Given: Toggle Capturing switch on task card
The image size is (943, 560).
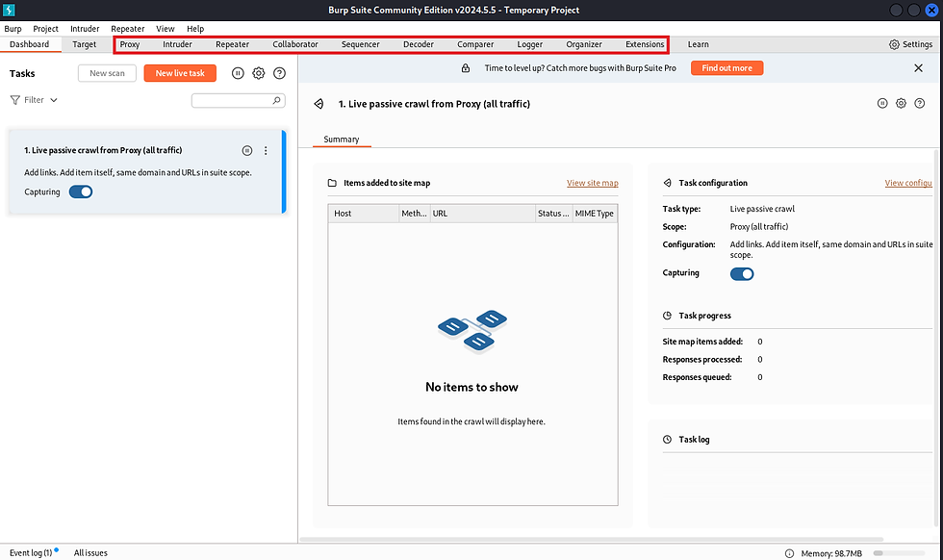Looking at the screenshot, I should pos(81,191).
